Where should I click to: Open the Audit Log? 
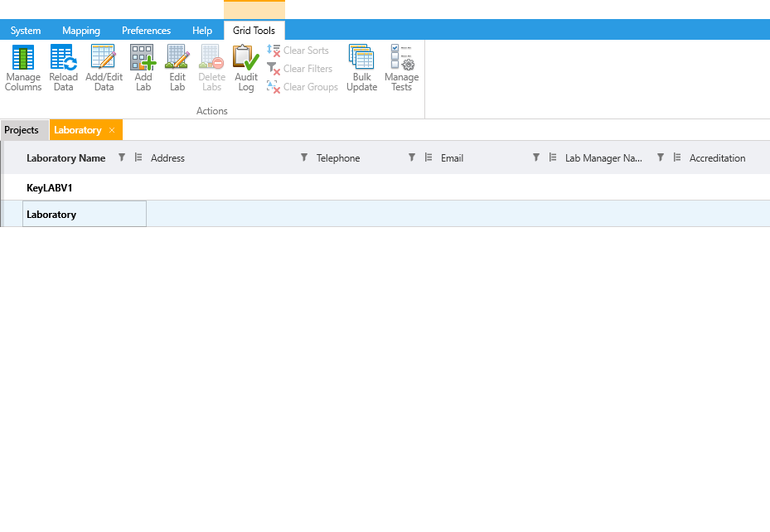point(246,68)
